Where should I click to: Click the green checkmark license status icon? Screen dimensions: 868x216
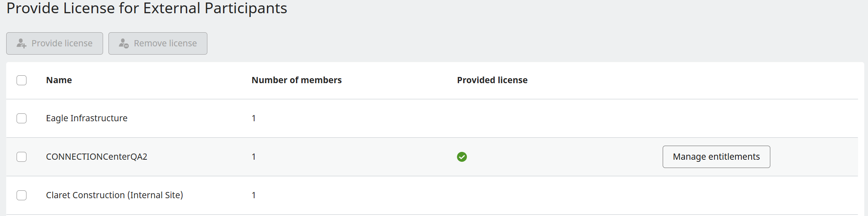click(x=462, y=157)
